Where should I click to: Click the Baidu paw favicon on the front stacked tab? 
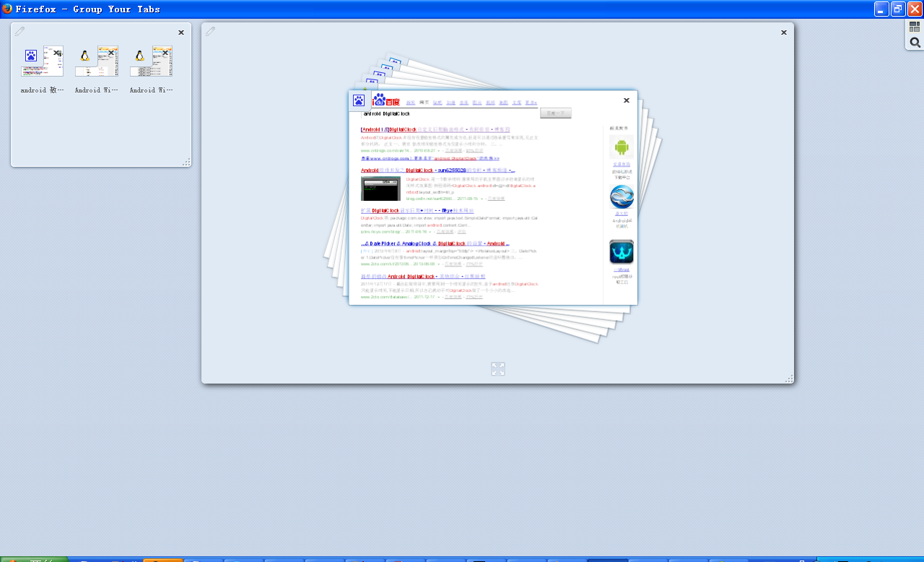(359, 100)
